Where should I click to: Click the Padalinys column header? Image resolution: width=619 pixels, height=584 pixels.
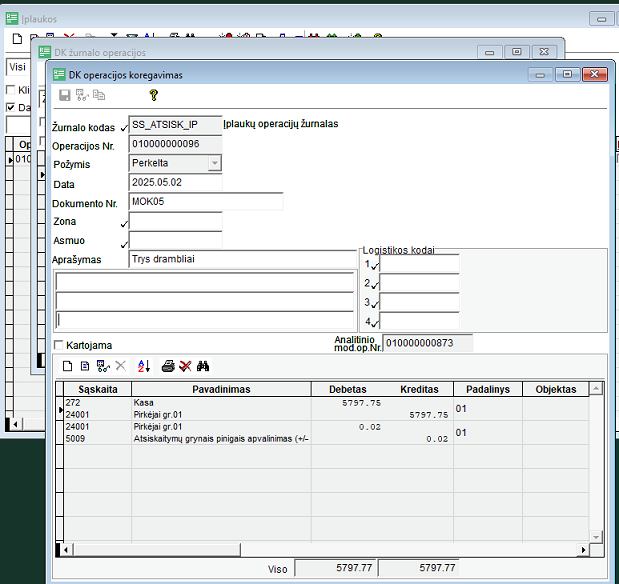point(488,389)
